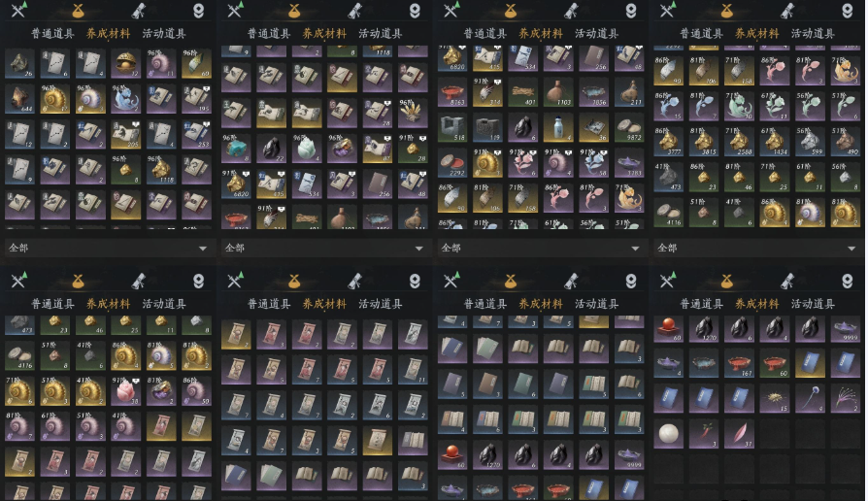Viewport: 868px width, 501px height.
Task: Select the white pearl item
Action: (668, 433)
